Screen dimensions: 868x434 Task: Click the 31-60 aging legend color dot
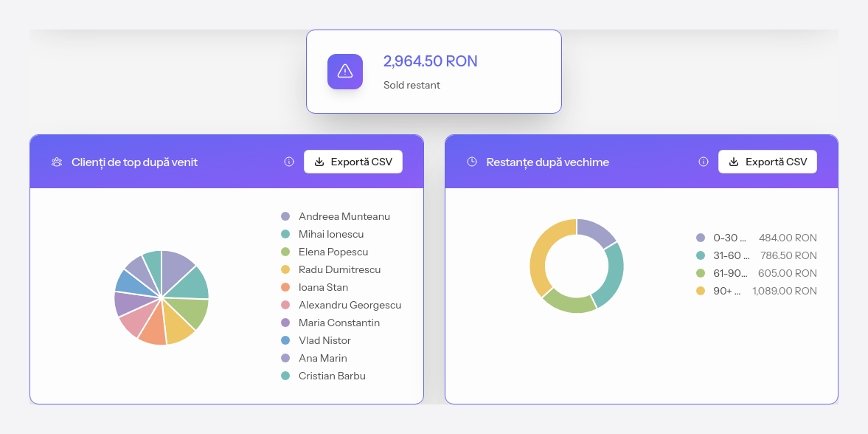coord(701,255)
